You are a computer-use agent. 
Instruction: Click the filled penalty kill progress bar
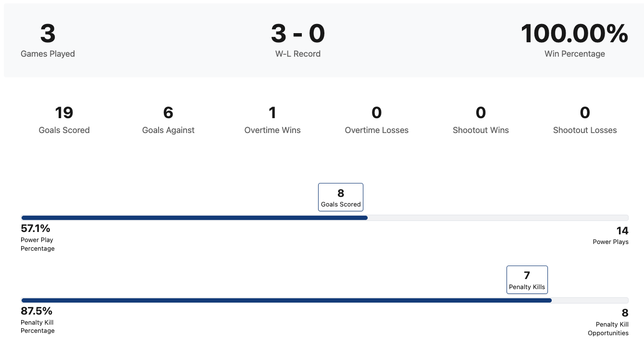click(x=286, y=300)
